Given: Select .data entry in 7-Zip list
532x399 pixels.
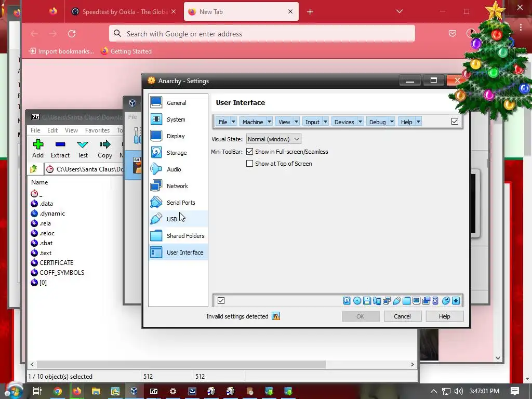Looking at the screenshot, I should coord(46,204).
